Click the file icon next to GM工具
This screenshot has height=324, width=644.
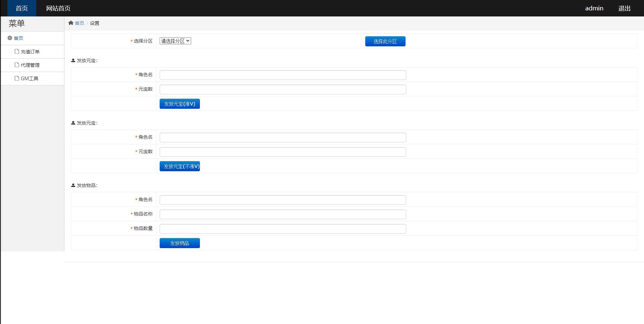point(17,78)
